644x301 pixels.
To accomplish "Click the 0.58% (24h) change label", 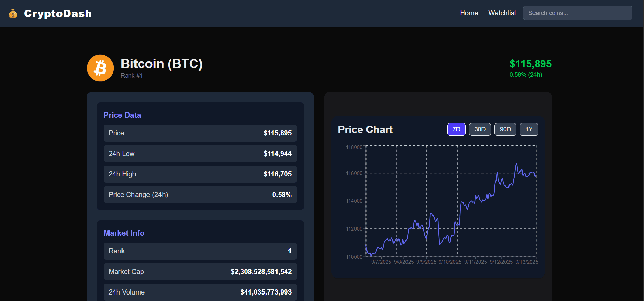I will [x=526, y=75].
